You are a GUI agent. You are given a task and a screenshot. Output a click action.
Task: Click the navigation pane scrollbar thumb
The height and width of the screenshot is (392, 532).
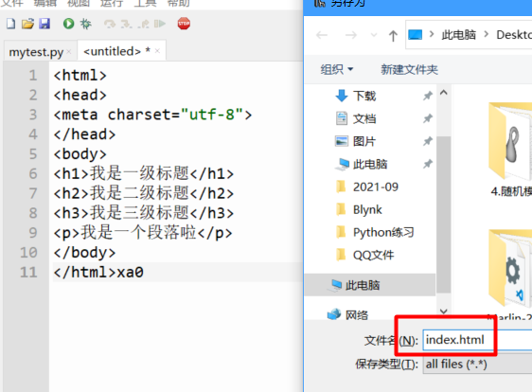pos(443,215)
